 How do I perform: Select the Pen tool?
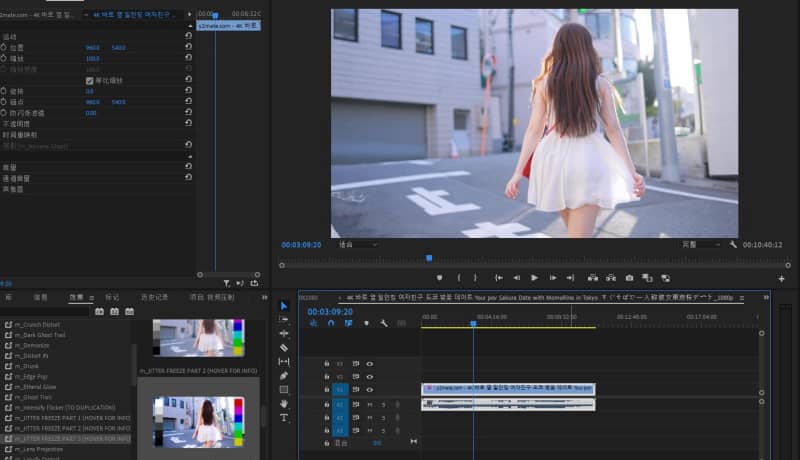coord(284,375)
